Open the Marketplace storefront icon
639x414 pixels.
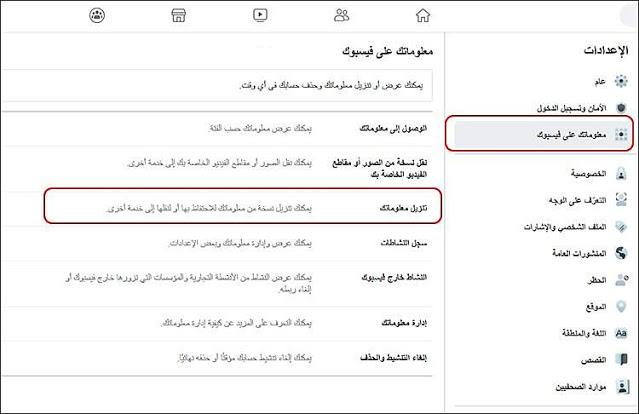pyautogui.click(x=179, y=15)
